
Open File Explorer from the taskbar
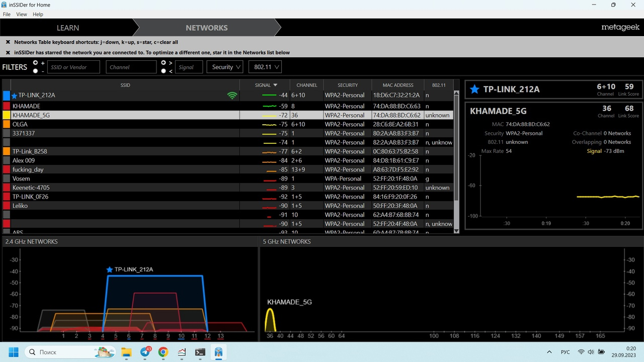pyautogui.click(x=126, y=352)
